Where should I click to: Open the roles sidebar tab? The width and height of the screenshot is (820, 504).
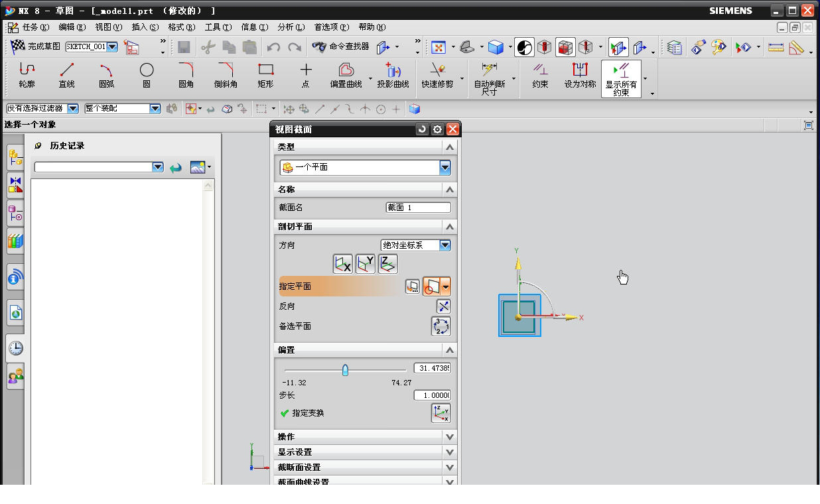(x=15, y=377)
